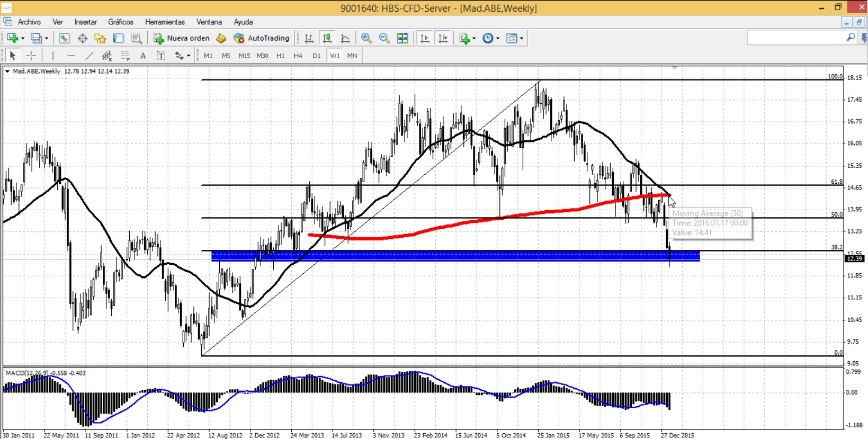Switch to M30 timeframe

263,56
